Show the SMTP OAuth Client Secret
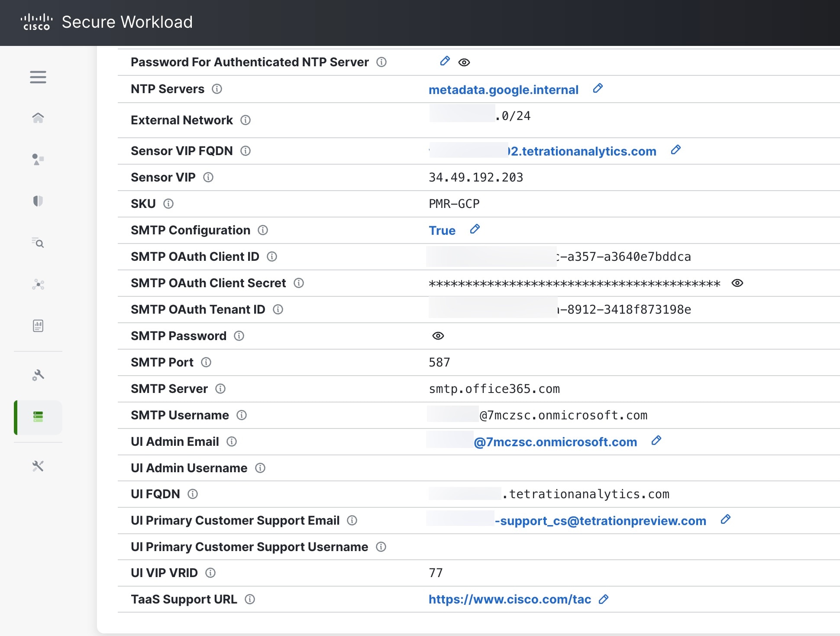Image resolution: width=840 pixels, height=636 pixels. click(737, 283)
